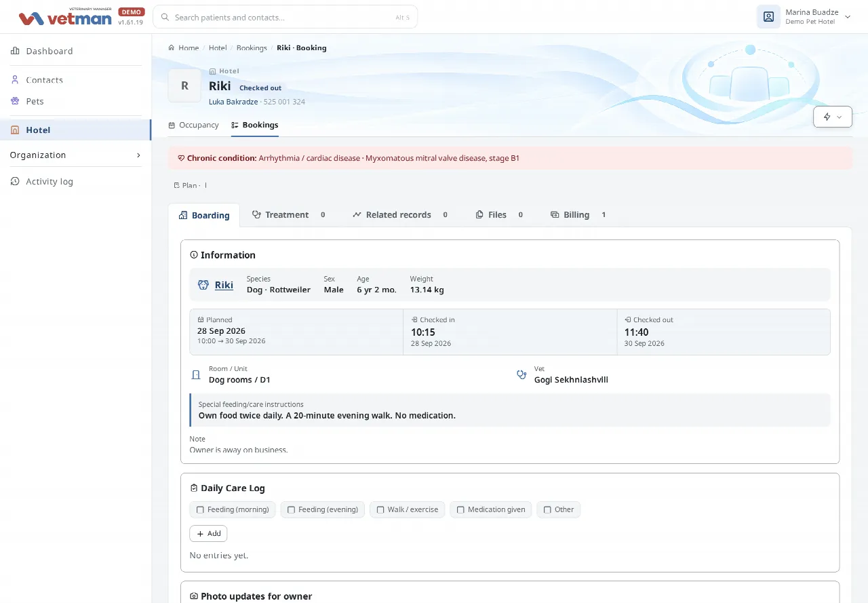Screen dimensions: 868x603
Task: Click the chronic condition heart icon
Action: (x=181, y=158)
